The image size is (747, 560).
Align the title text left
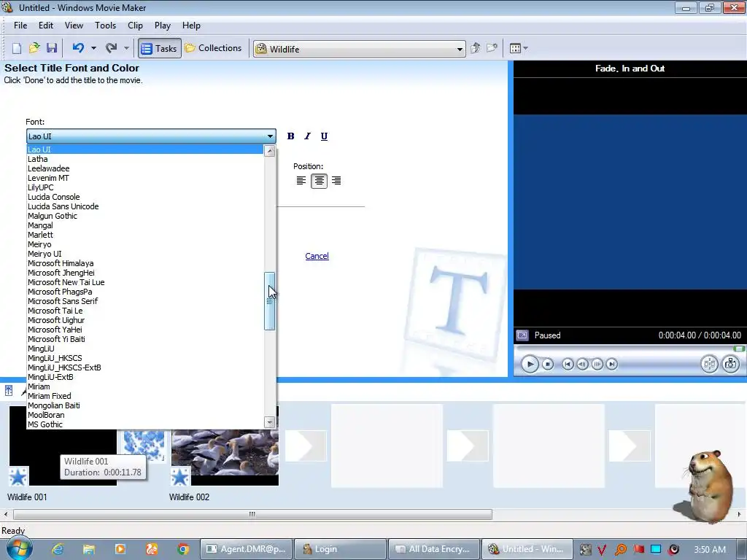[301, 181]
